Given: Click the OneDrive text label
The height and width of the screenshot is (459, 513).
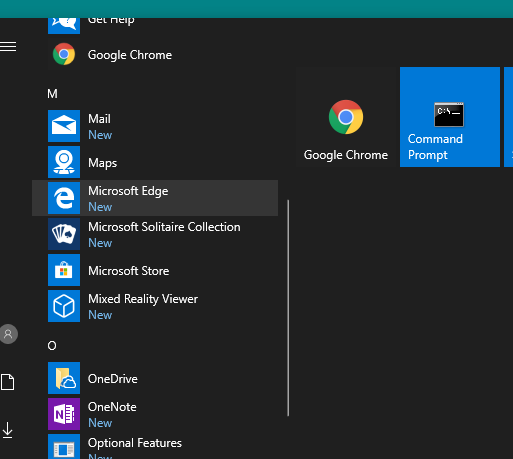Looking at the screenshot, I should pos(113,379).
